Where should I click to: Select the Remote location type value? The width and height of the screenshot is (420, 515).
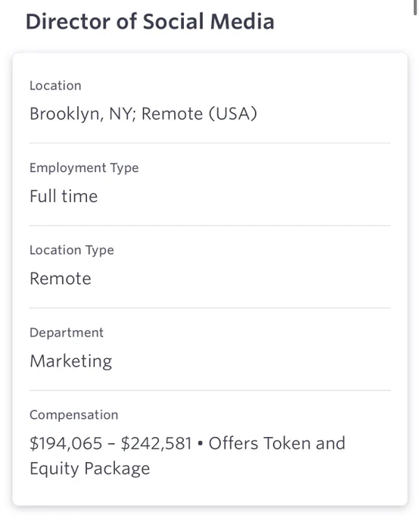tap(61, 279)
